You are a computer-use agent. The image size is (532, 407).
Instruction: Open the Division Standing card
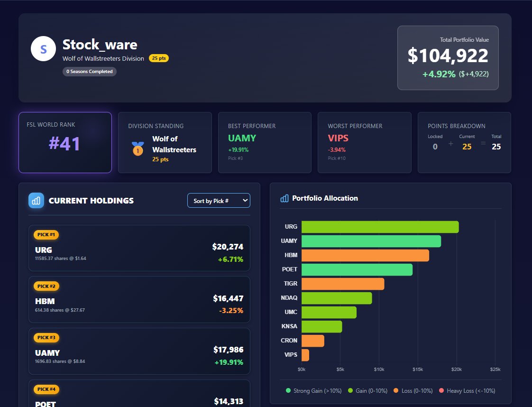coord(165,143)
